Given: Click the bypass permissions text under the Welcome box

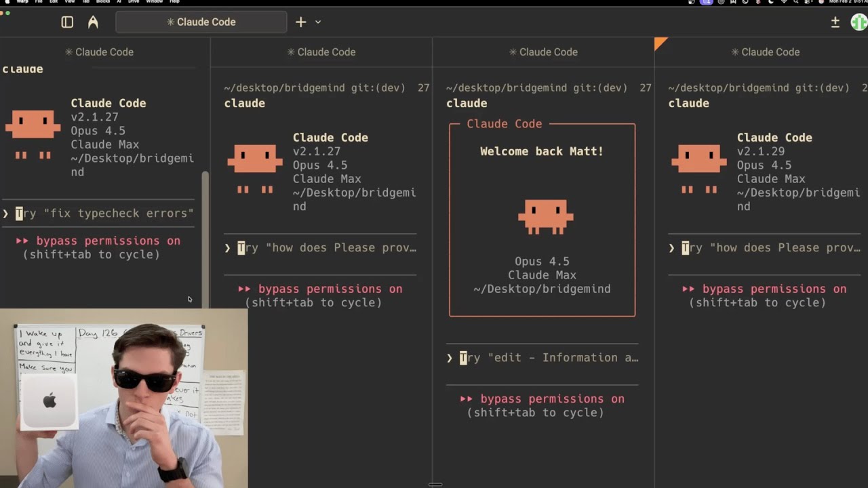Looking at the screenshot, I should pyautogui.click(x=542, y=399).
